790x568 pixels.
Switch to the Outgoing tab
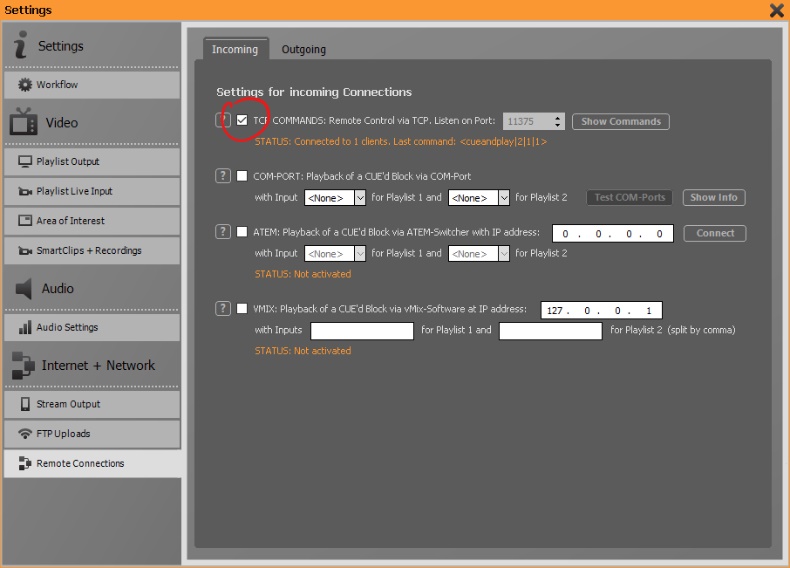pyautogui.click(x=303, y=49)
